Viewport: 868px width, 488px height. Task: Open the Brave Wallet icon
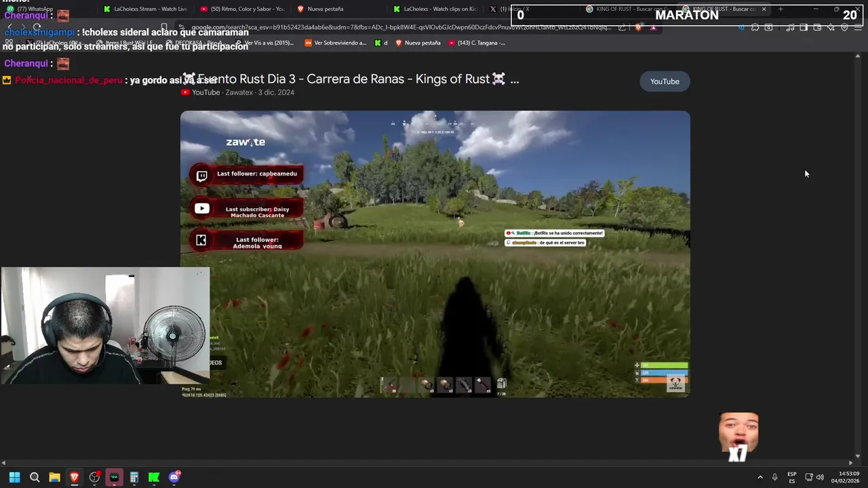[817, 28]
